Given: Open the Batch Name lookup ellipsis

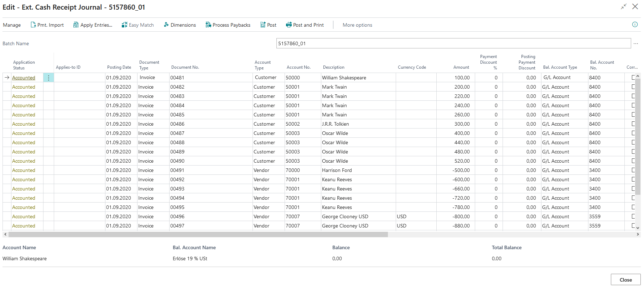Looking at the screenshot, I should coord(636,43).
